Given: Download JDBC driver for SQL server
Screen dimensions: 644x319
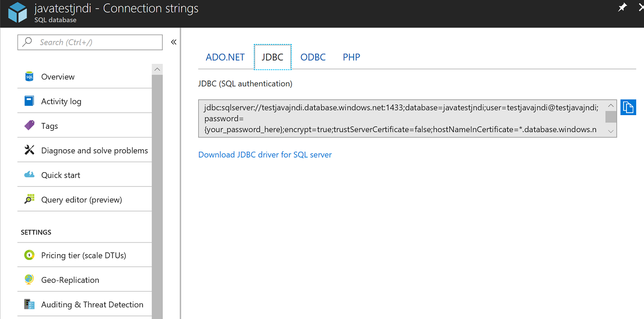Looking at the screenshot, I should tap(265, 155).
